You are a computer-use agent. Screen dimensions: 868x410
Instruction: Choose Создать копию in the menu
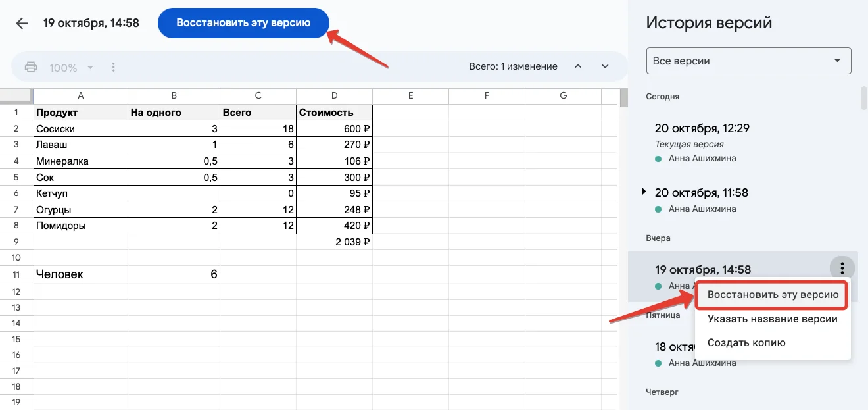pyautogui.click(x=773, y=342)
